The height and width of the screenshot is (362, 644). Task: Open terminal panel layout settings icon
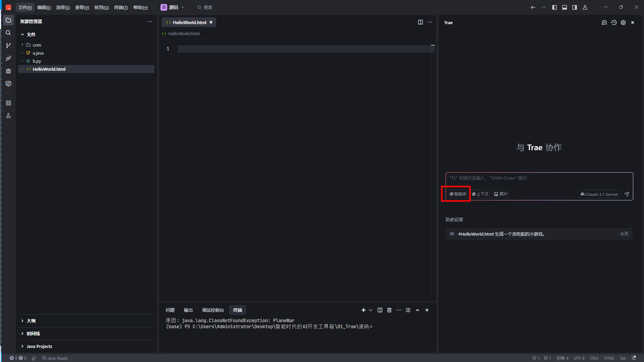pyautogui.click(x=408, y=310)
